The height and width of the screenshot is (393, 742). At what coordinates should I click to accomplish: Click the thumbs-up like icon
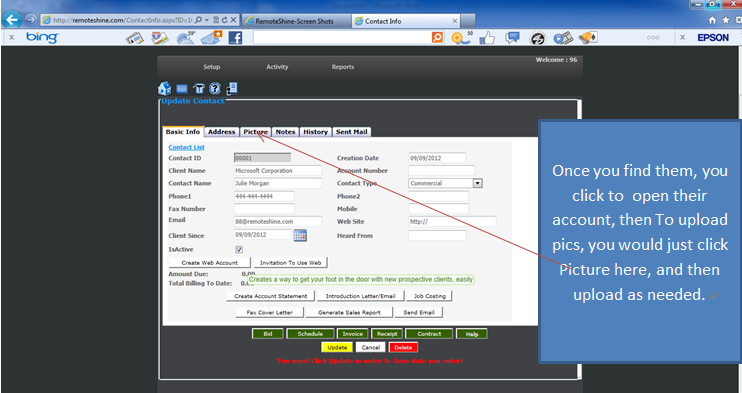[x=487, y=38]
